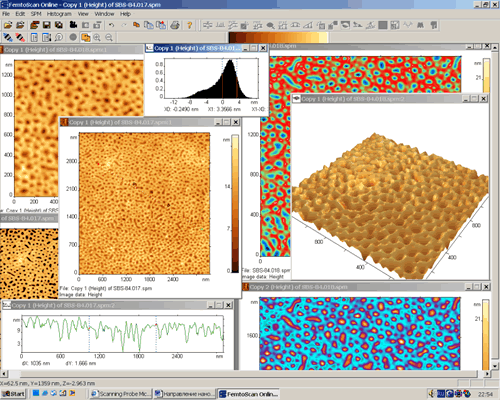Click the Undo arrow icon
The height and width of the screenshot is (401, 500).
(x=111, y=25)
